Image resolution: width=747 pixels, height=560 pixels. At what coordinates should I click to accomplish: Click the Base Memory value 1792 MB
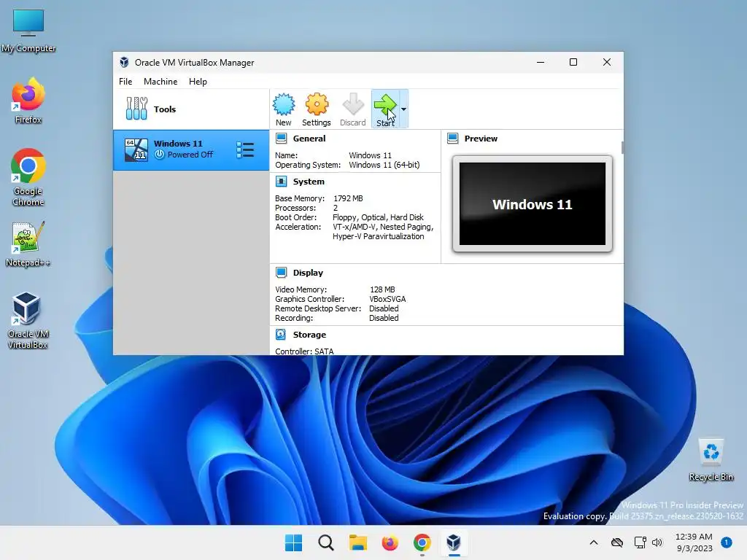point(348,198)
